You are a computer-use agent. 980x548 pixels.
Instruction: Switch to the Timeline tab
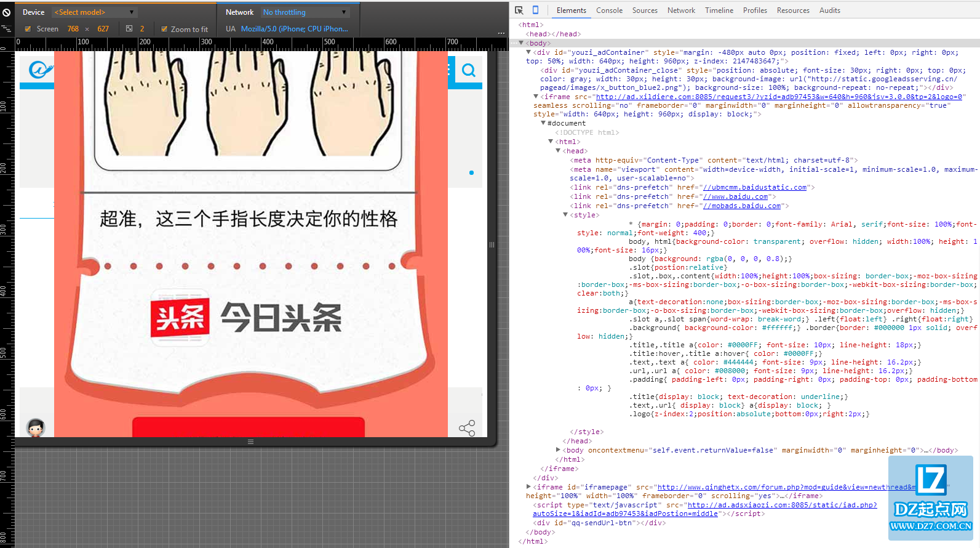[x=719, y=10]
